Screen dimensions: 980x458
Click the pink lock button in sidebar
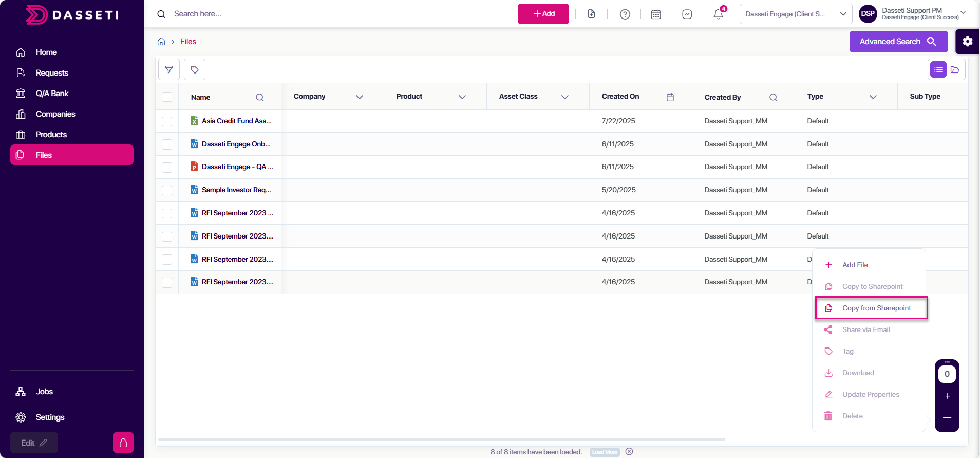click(x=123, y=443)
